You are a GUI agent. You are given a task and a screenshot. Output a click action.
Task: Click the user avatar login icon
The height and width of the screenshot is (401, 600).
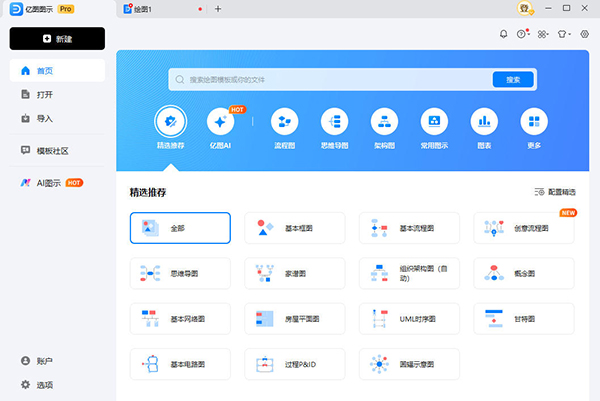tap(525, 8)
